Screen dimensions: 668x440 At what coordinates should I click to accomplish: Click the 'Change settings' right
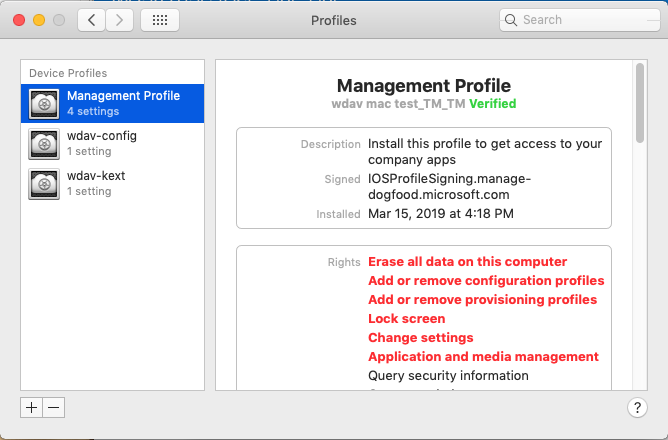tap(420, 337)
